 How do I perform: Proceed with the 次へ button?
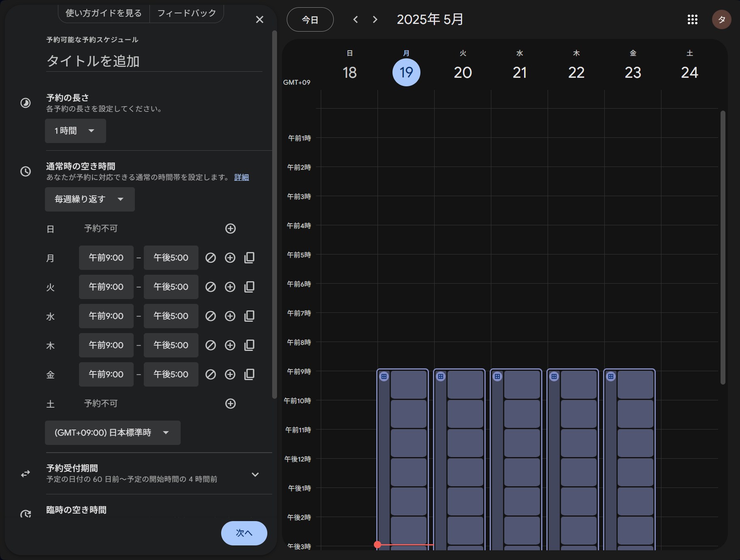(244, 533)
